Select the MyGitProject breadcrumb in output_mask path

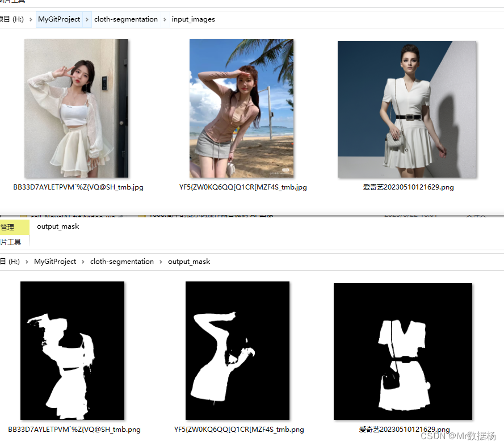tap(55, 261)
